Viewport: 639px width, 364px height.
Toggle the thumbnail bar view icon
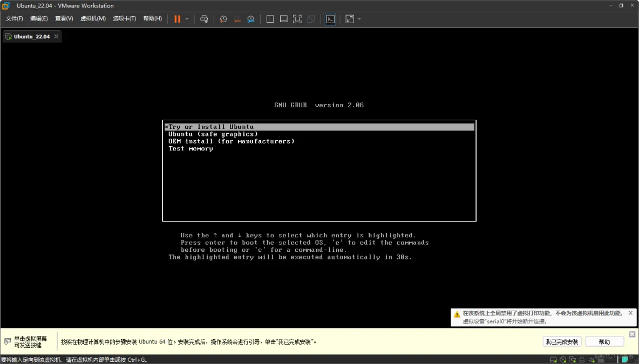tap(284, 19)
